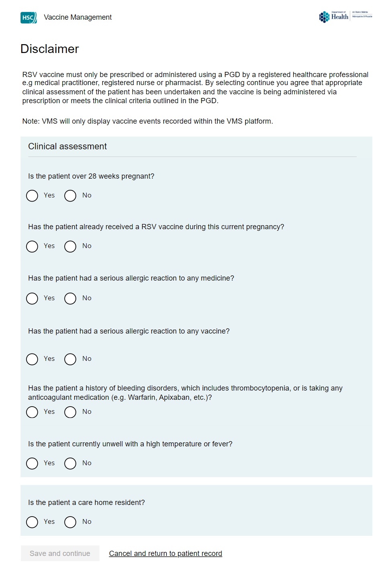Screen dimensions: 392x574
Task: Select No for care home resident
Action: (70, 522)
